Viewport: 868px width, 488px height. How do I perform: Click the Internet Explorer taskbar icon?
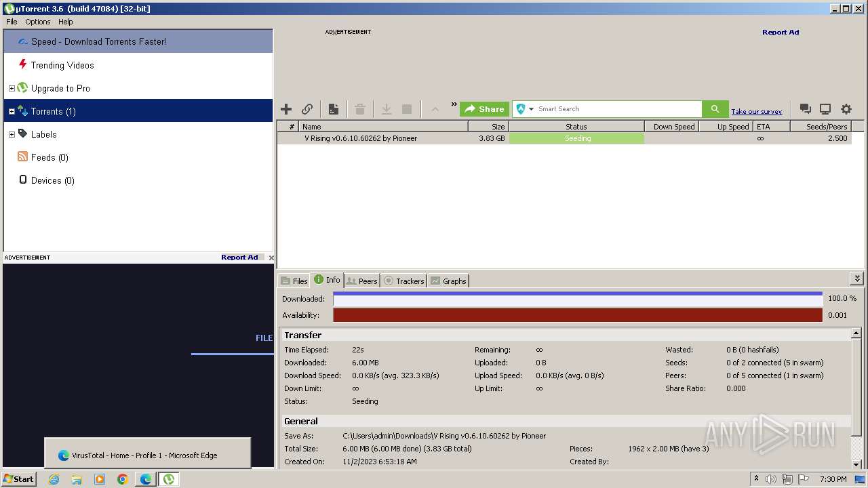(54, 479)
